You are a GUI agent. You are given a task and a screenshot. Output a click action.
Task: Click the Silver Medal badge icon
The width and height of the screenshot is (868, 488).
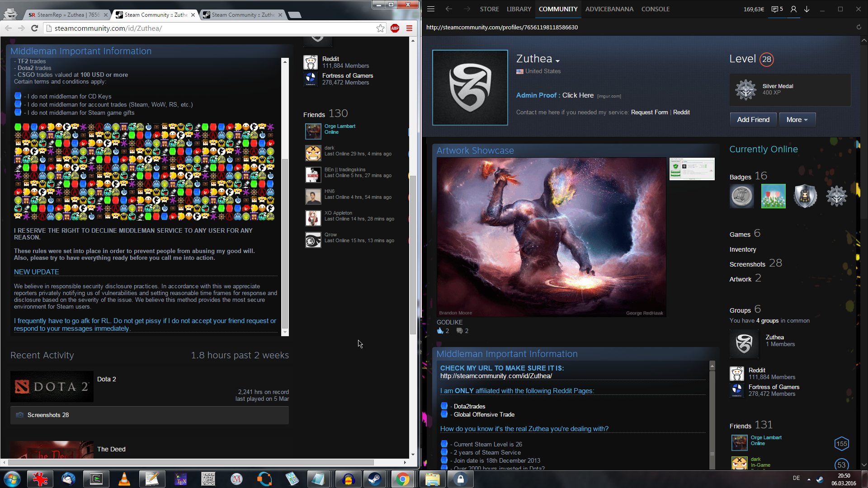tap(745, 89)
